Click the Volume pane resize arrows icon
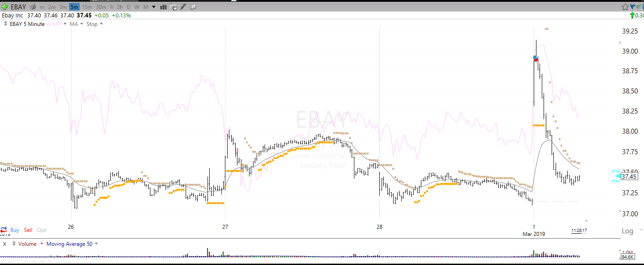Image resolution: width=644 pixels, height=265 pixels. (x=14, y=244)
